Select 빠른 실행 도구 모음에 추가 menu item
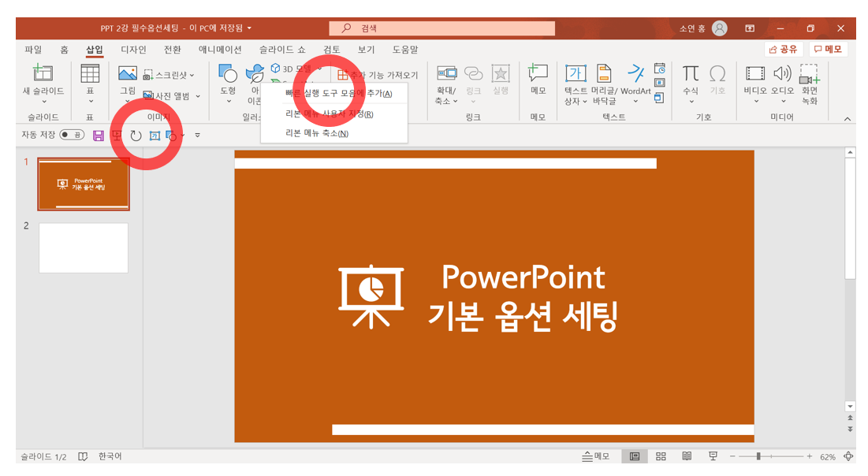The width and height of the screenshot is (868, 476). pos(334,94)
